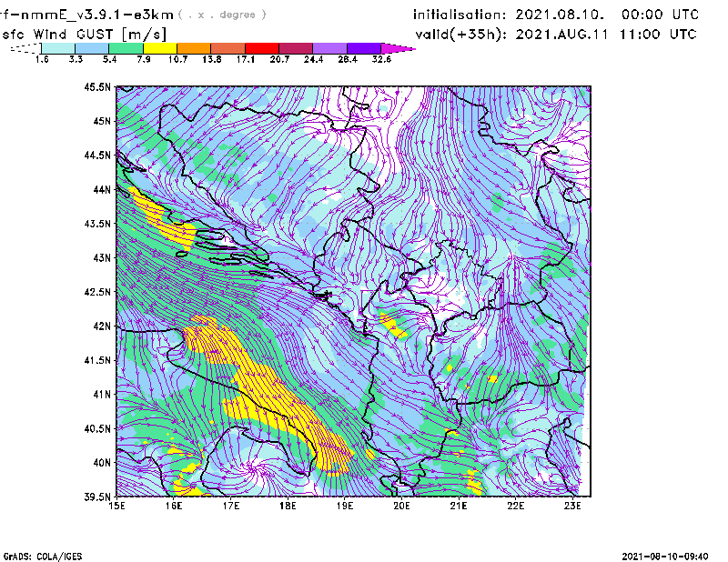The height and width of the screenshot is (562, 728).
Task: Click the 17E longitude label
Action: point(231,506)
